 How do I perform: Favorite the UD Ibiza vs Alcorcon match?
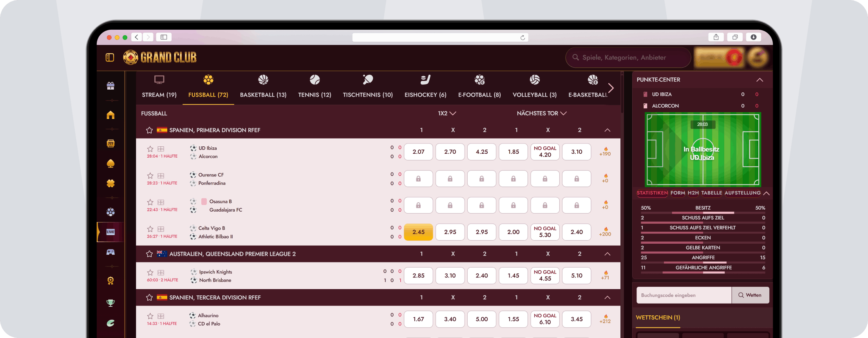pyautogui.click(x=150, y=149)
